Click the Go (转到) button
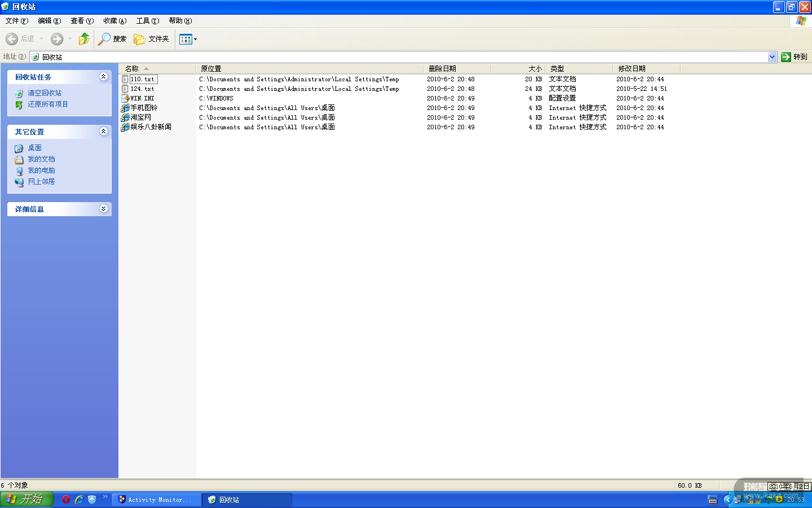812x508 pixels. pos(794,57)
